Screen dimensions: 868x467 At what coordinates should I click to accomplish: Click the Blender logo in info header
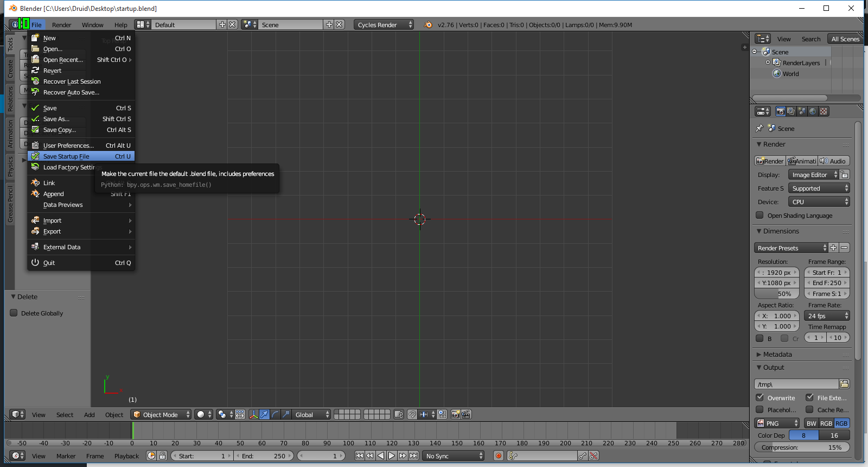[428, 24]
